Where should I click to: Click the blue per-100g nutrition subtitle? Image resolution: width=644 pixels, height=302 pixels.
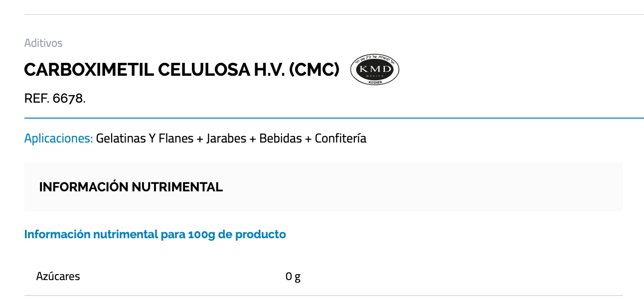(155, 234)
